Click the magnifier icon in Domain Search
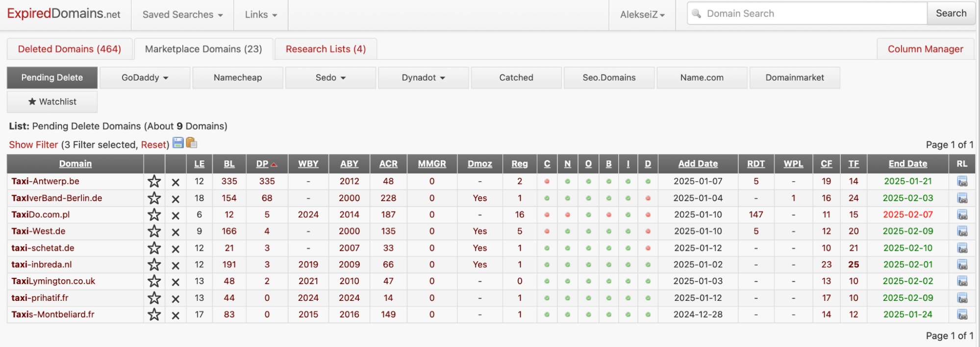Image resolution: width=980 pixels, height=347 pixels. coord(696,14)
